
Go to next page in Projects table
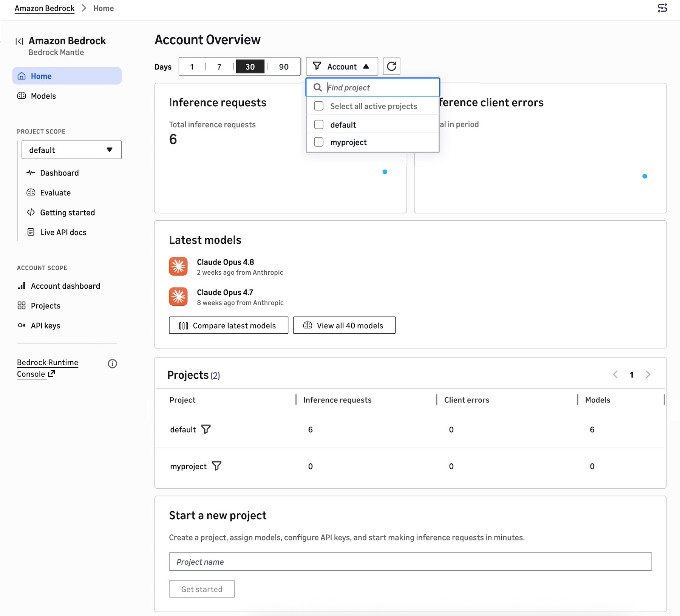[x=648, y=375]
